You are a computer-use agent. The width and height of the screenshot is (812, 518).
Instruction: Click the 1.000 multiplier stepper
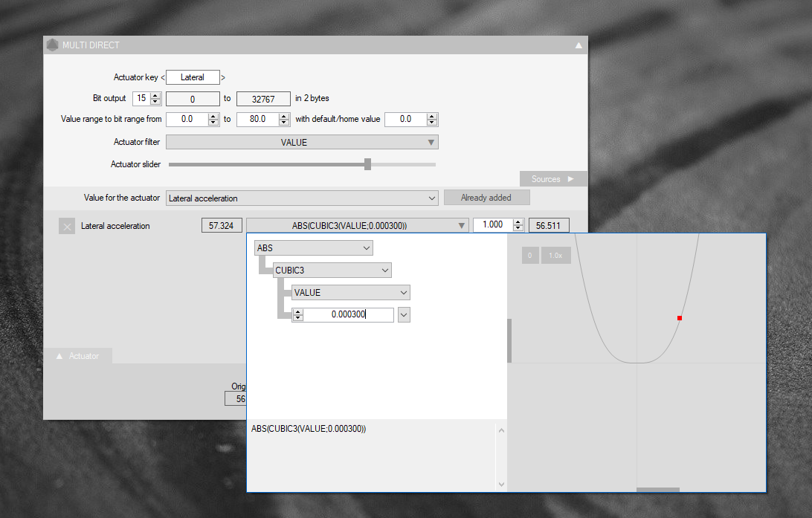point(518,225)
